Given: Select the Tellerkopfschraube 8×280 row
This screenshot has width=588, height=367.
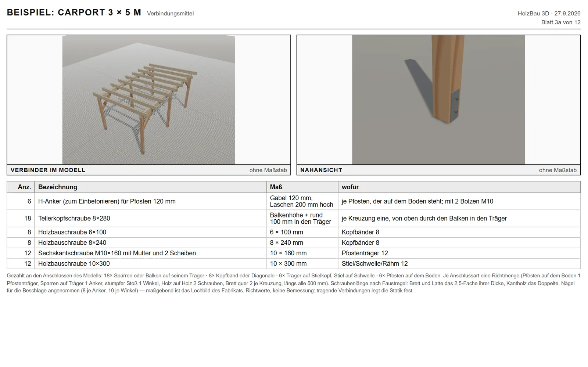Looking at the screenshot, I should [294, 218].
